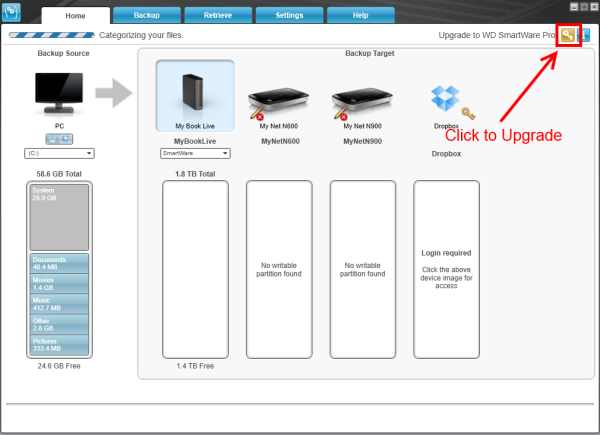This screenshot has height=435, width=600.
Task: Click the '1.8 TB Total' label
Action: [x=195, y=174]
